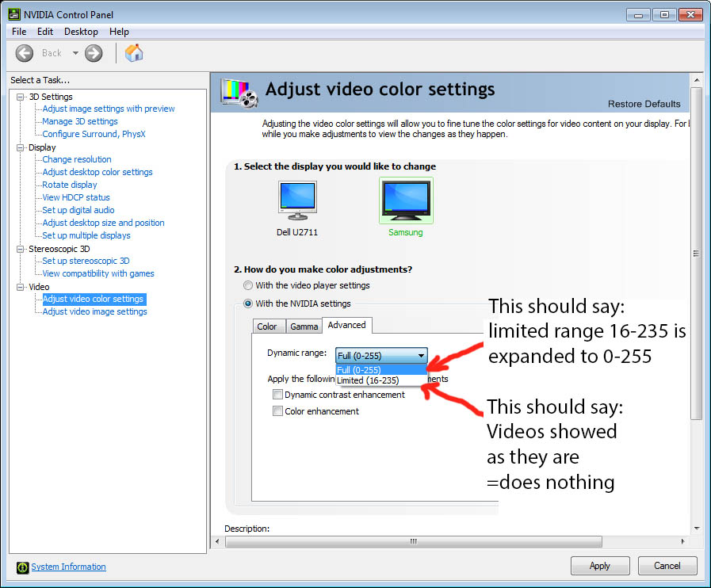Screen dimensions: 711x588
Task: Enable Color enhancement checkbox
Action: tap(277, 411)
